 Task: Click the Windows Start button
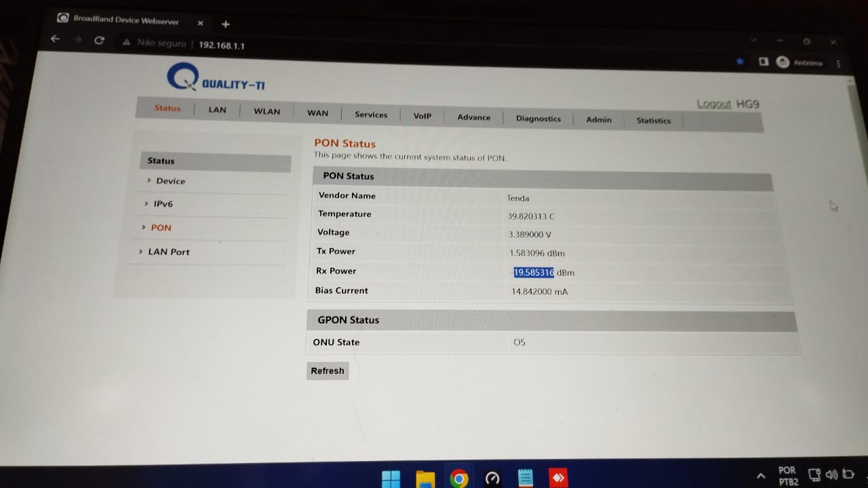pyautogui.click(x=391, y=479)
